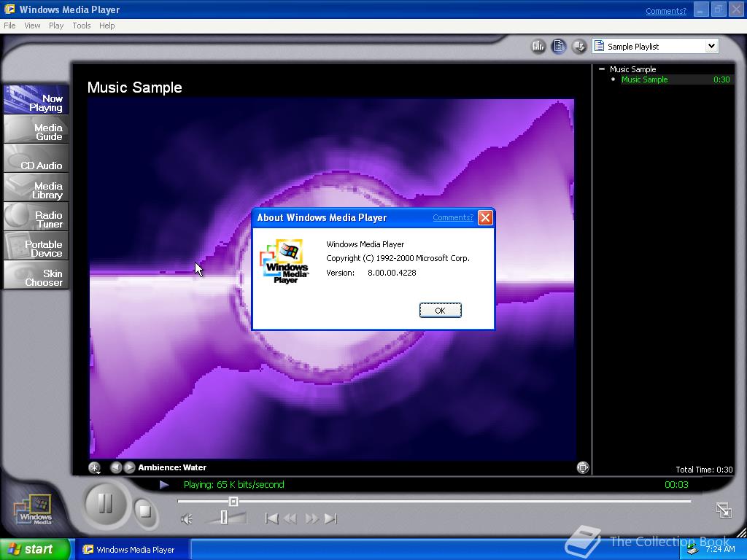Image resolution: width=747 pixels, height=560 pixels.
Task: Mute the audio with the speaker icon
Action: tap(187, 518)
